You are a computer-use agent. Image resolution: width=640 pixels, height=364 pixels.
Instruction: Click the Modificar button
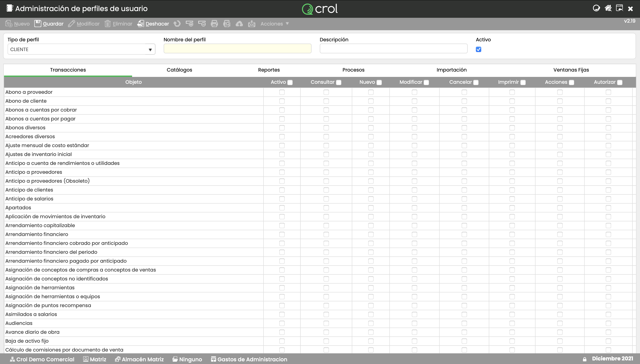pyautogui.click(x=84, y=24)
